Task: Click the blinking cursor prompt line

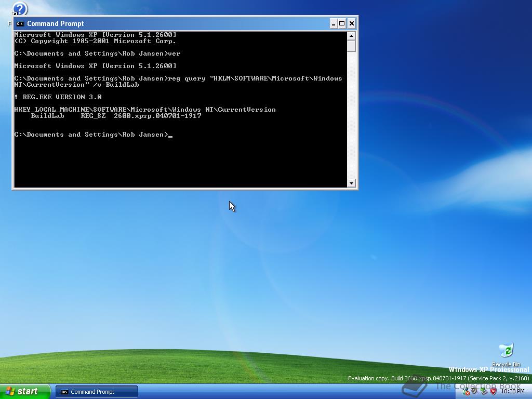Action: pos(94,135)
